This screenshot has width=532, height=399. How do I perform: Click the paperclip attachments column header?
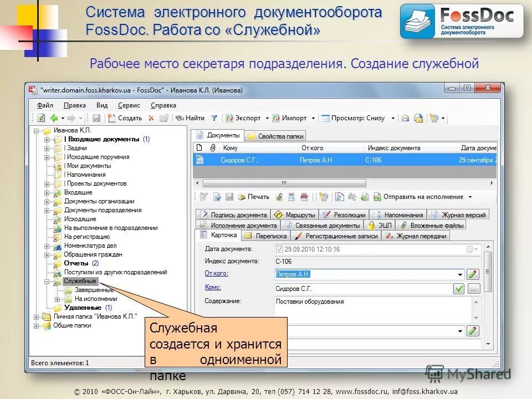pos(213,148)
